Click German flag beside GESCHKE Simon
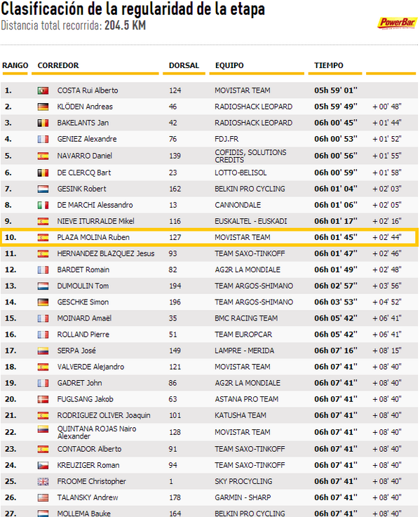The height and width of the screenshot is (517, 420). 43,302
